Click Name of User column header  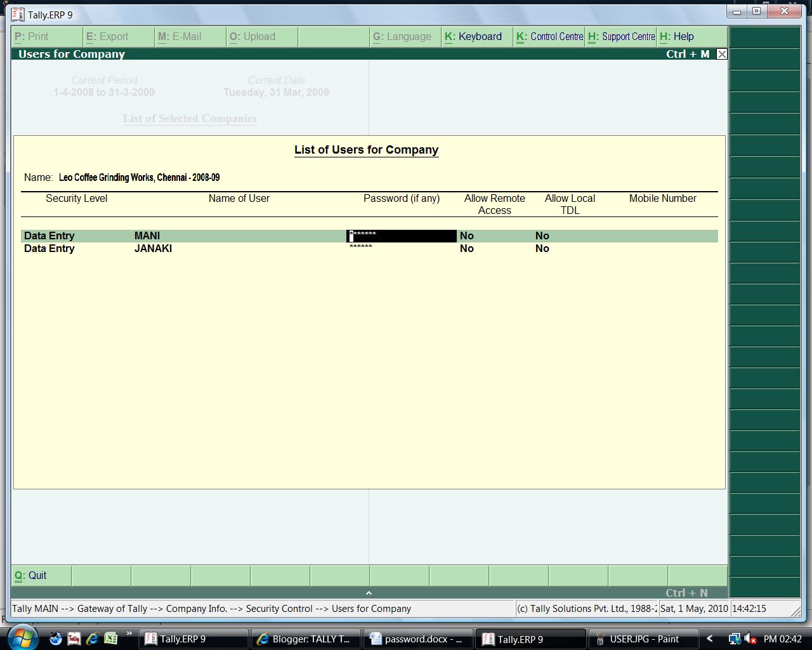click(x=239, y=199)
